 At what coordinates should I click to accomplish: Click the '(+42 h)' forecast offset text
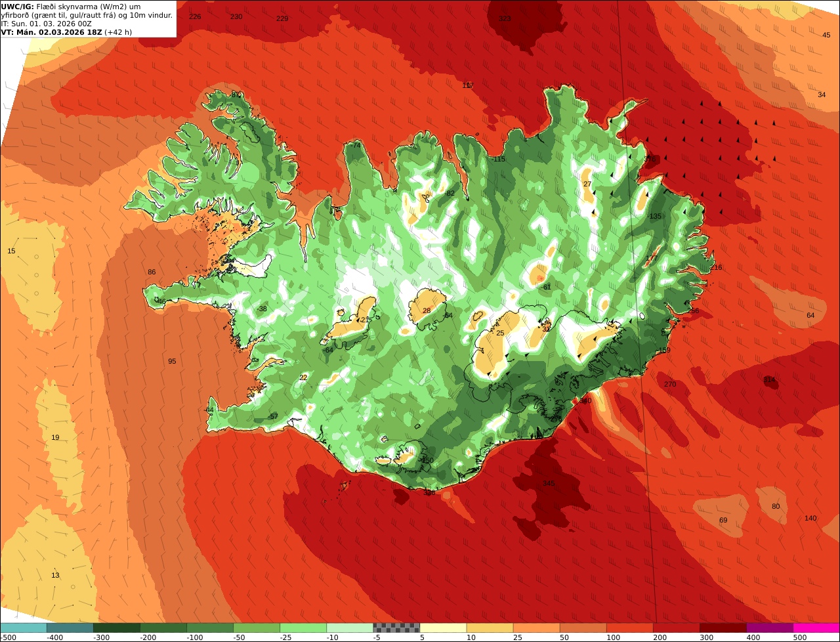pyautogui.click(x=118, y=32)
